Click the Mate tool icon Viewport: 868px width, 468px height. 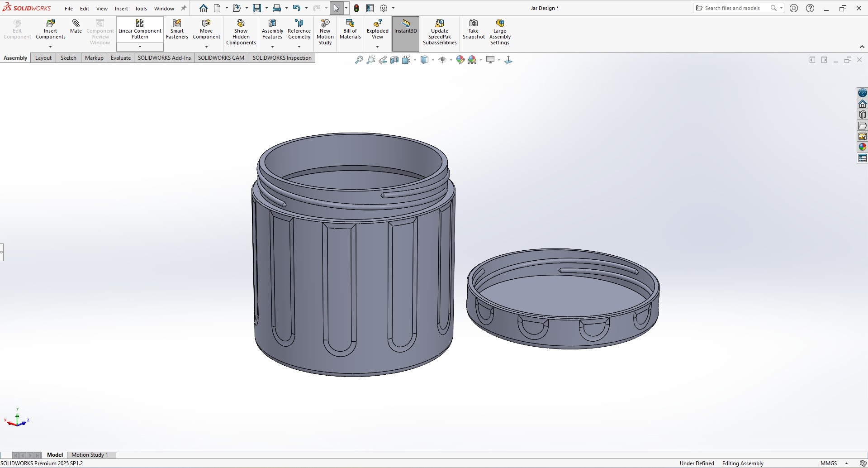click(x=76, y=26)
